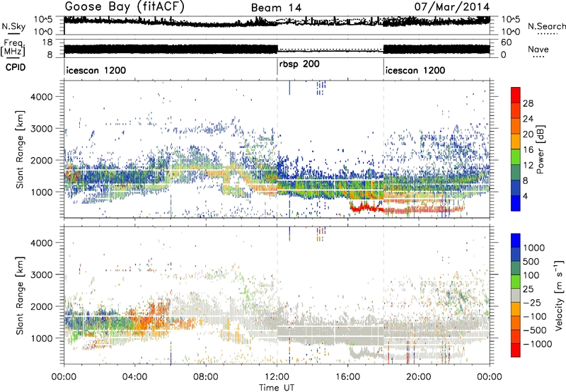The height and width of the screenshot is (392, 566).
Task: Click the '4000' range tick of power panel
Action: pyautogui.click(x=41, y=97)
